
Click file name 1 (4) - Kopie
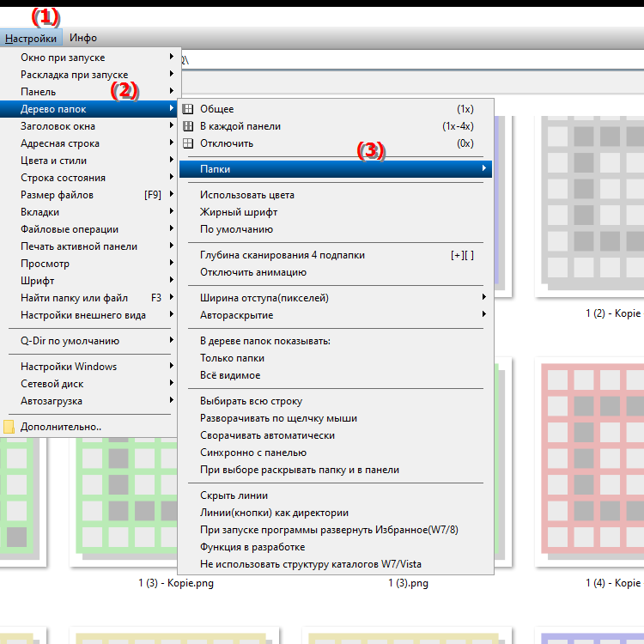613,583
